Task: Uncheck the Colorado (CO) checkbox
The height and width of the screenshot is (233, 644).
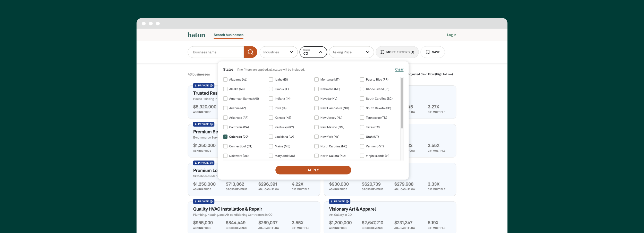Action: 225,137
